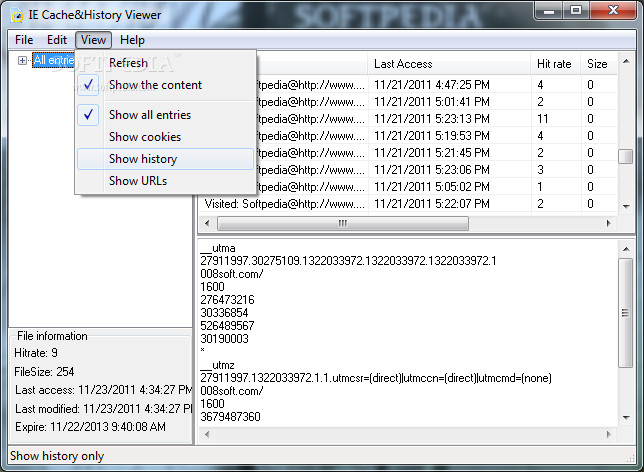This screenshot has width=644, height=472.
Task: Click the hit rate value 11
Action: 543,119
